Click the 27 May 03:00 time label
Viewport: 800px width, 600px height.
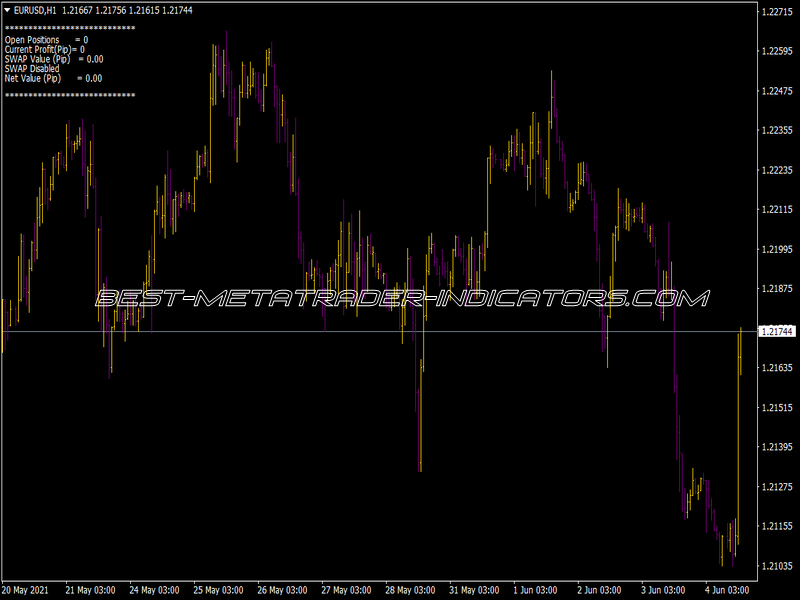346,590
